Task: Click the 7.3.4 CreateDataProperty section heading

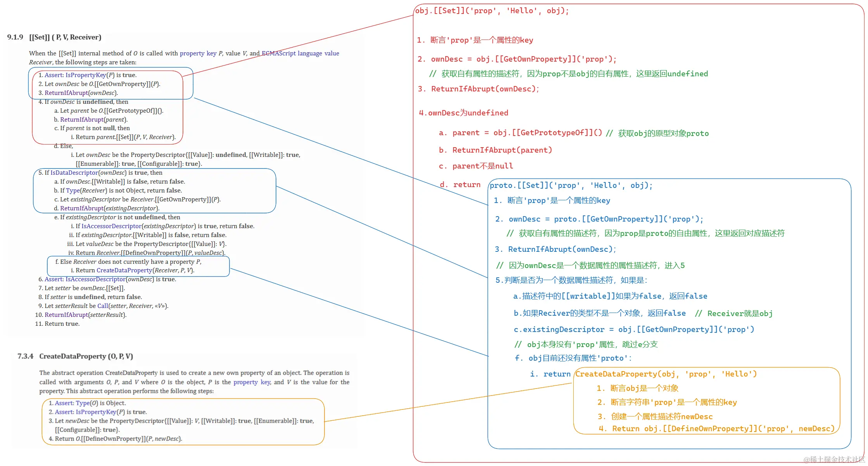Action: click(x=75, y=356)
